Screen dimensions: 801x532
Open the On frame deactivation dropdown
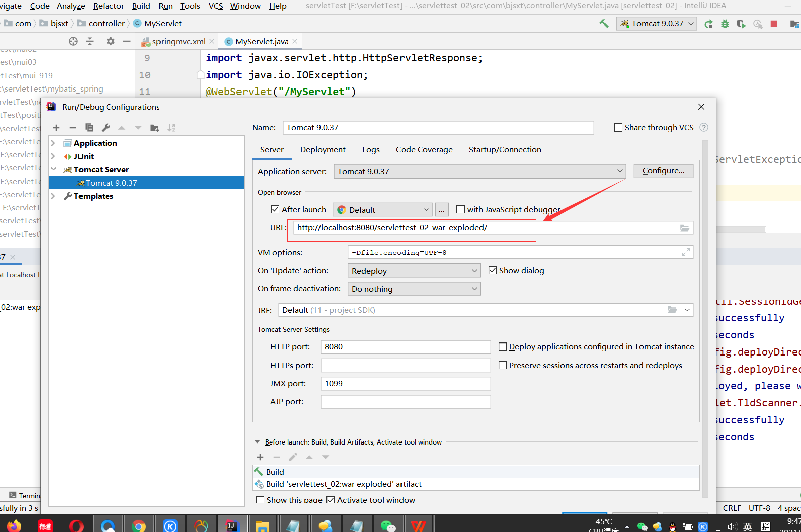tap(414, 289)
